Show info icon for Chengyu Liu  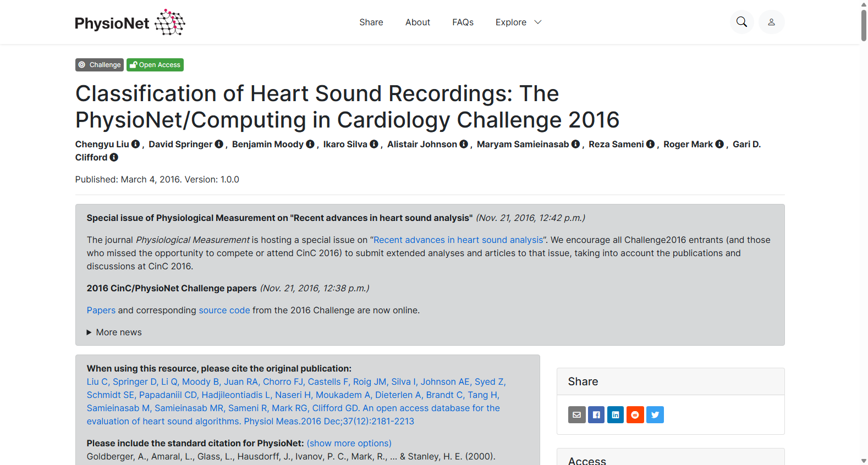coord(136,144)
